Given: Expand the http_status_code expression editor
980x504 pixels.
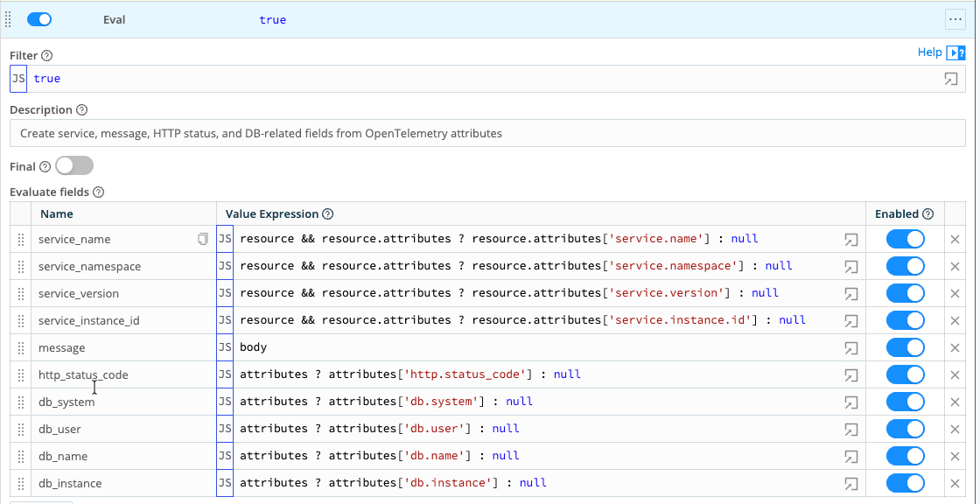Looking at the screenshot, I should pyautogui.click(x=850, y=375).
